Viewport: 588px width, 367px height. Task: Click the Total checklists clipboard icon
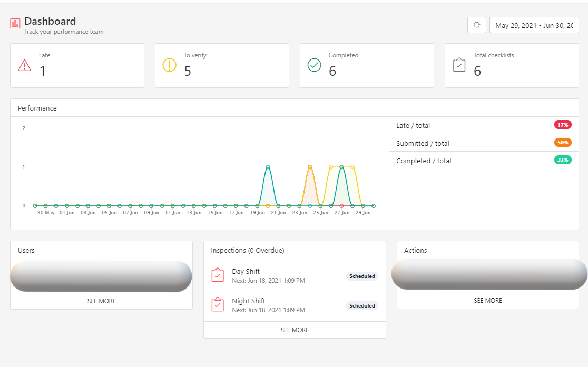(x=459, y=64)
